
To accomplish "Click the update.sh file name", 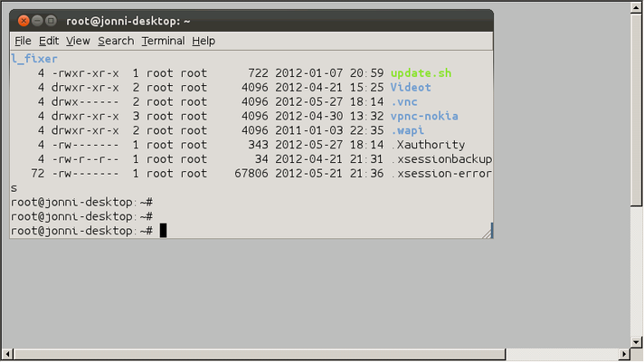I will pyautogui.click(x=421, y=73).
